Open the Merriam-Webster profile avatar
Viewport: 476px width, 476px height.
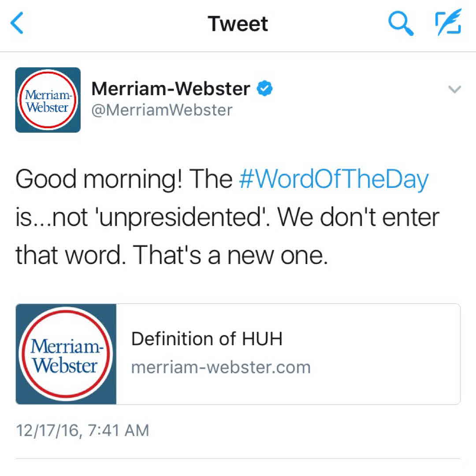pyautogui.click(x=48, y=100)
